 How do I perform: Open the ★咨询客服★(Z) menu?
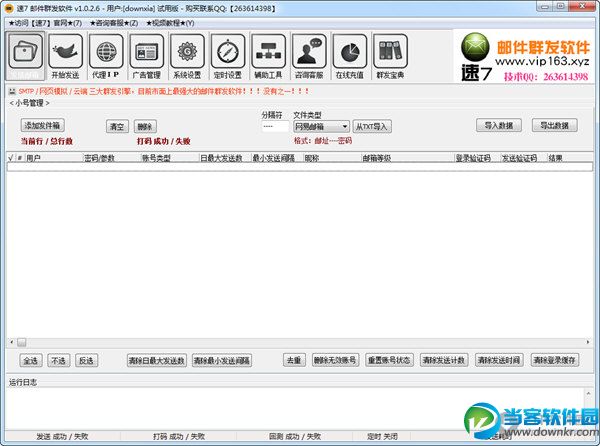pyautogui.click(x=114, y=23)
